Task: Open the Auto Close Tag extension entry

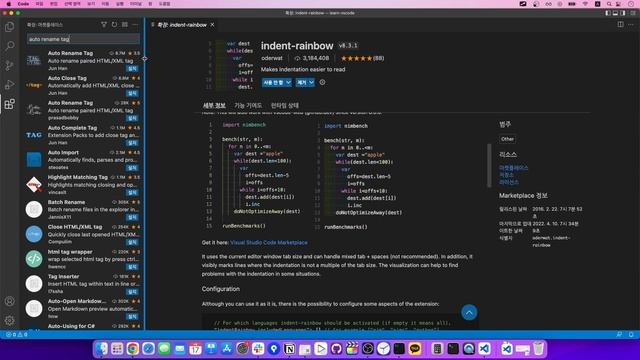Action: [x=83, y=86]
